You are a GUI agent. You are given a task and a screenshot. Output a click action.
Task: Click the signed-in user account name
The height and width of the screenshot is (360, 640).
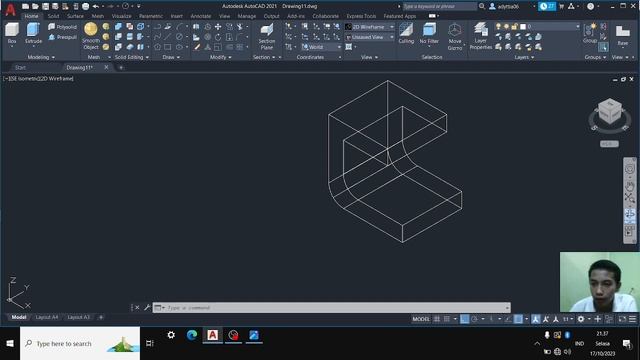508,6
